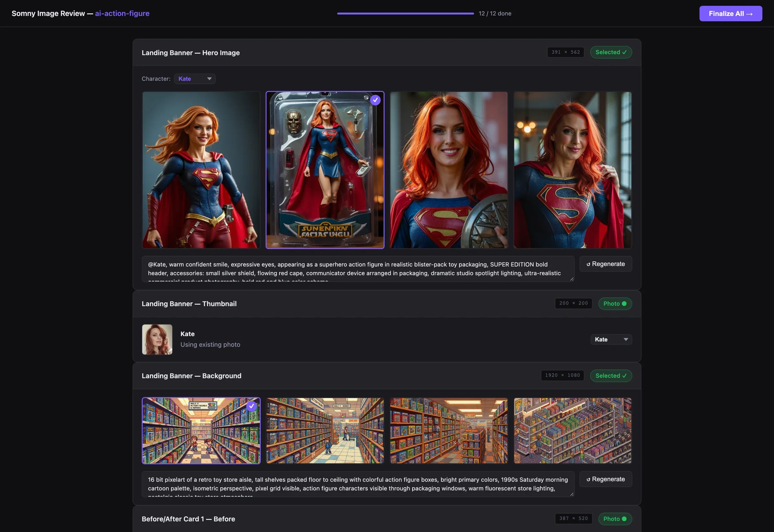
Task: Click the Photo badge in Thumbnail header
Action: pyautogui.click(x=615, y=304)
